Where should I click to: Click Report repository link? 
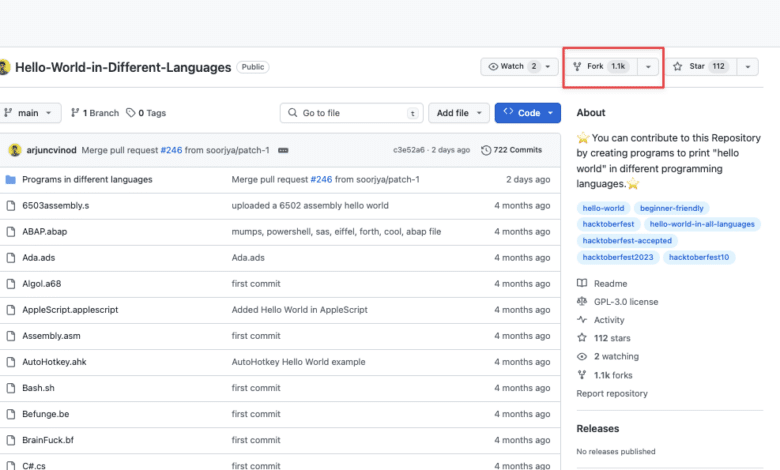pos(612,393)
